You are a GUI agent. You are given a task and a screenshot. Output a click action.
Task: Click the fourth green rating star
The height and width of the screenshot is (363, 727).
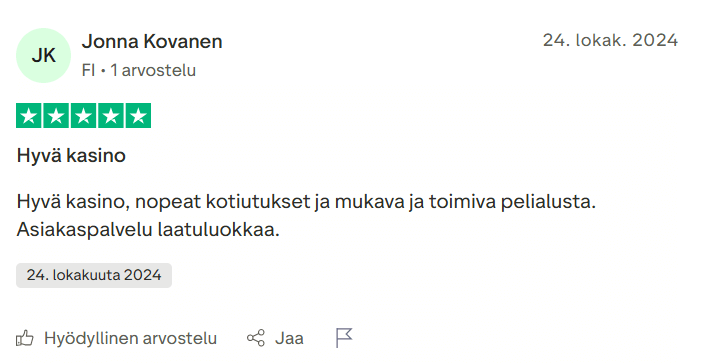pos(111,115)
